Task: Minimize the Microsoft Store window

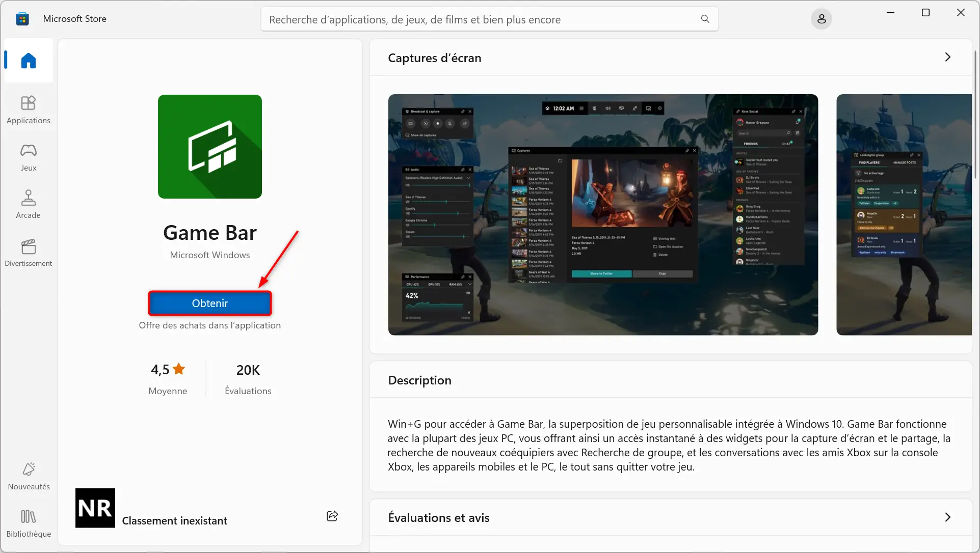Action: pos(890,13)
